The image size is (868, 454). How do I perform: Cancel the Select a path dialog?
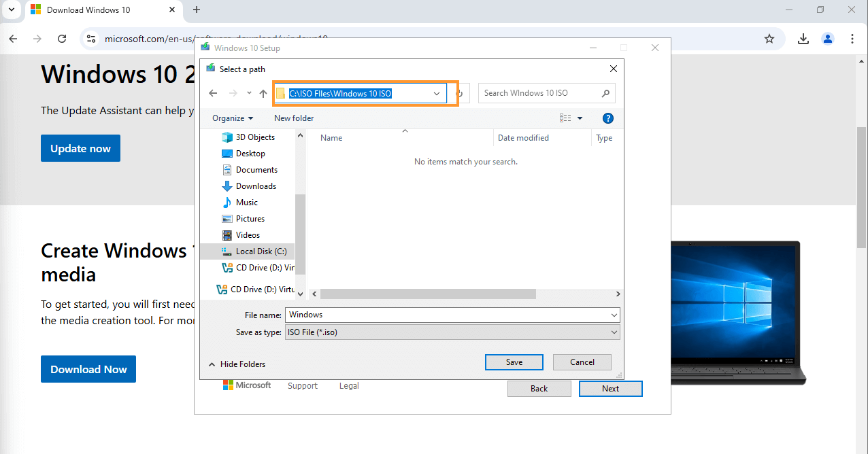coord(582,362)
